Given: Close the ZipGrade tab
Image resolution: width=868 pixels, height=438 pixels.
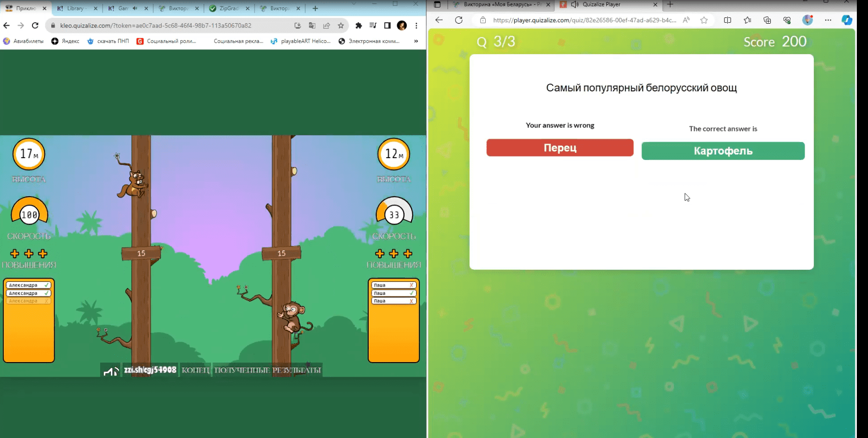Looking at the screenshot, I should point(248,8).
